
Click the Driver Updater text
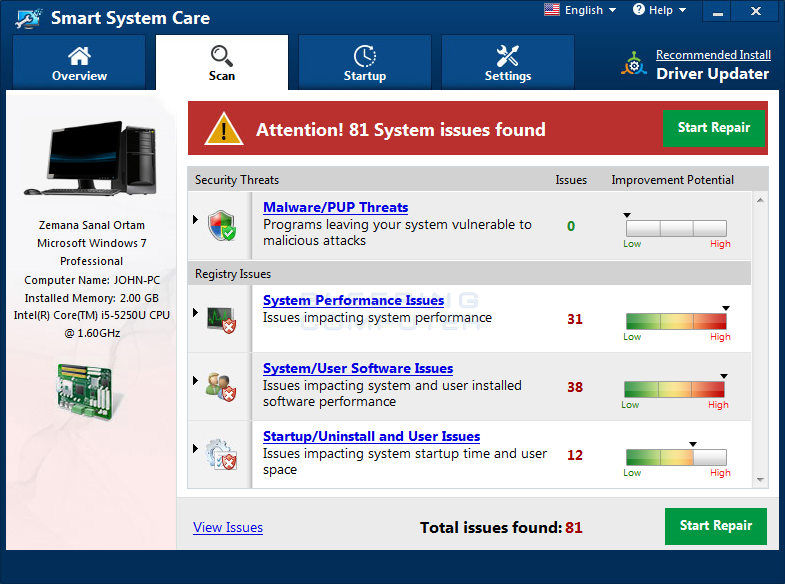tap(712, 74)
